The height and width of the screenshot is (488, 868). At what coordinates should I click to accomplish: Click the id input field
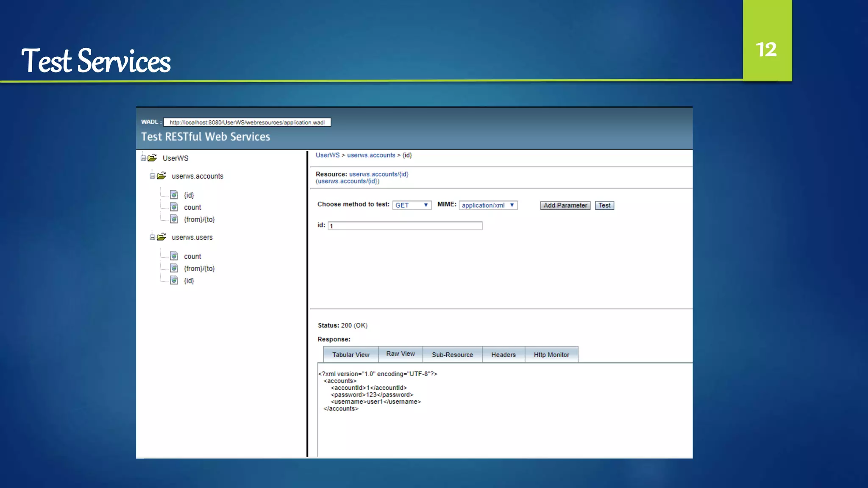(405, 226)
